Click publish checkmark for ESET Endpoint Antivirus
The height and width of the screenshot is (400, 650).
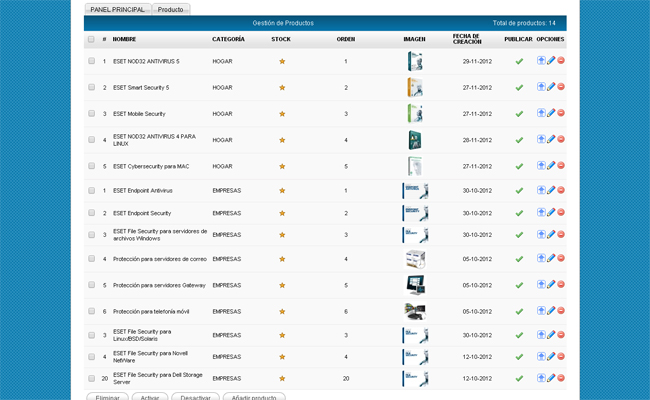(x=519, y=190)
